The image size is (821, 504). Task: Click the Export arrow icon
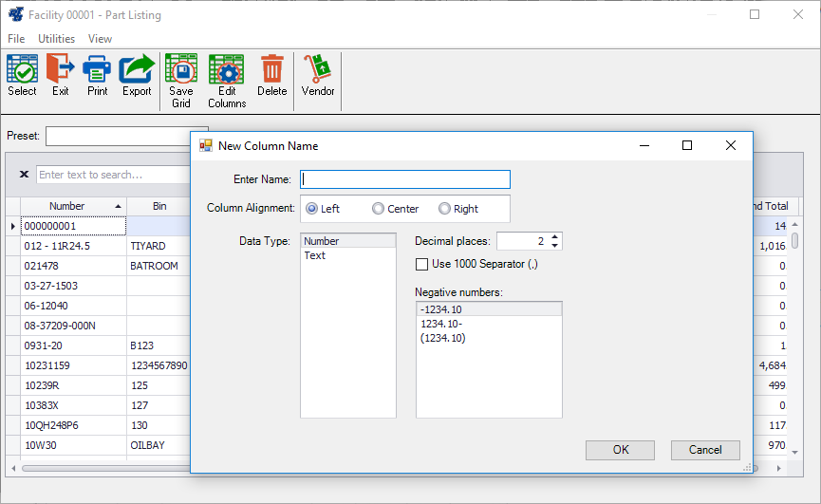click(x=137, y=71)
